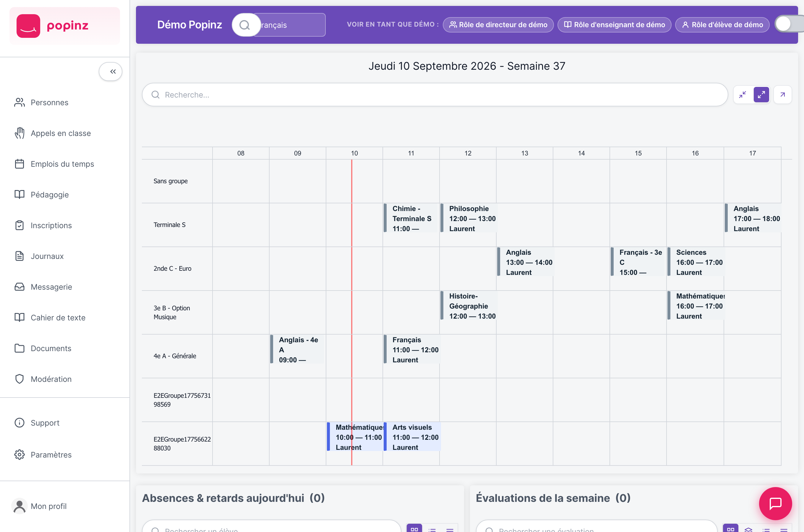
Task: Click the 2nde C - Euro group label
Action: (172, 268)
